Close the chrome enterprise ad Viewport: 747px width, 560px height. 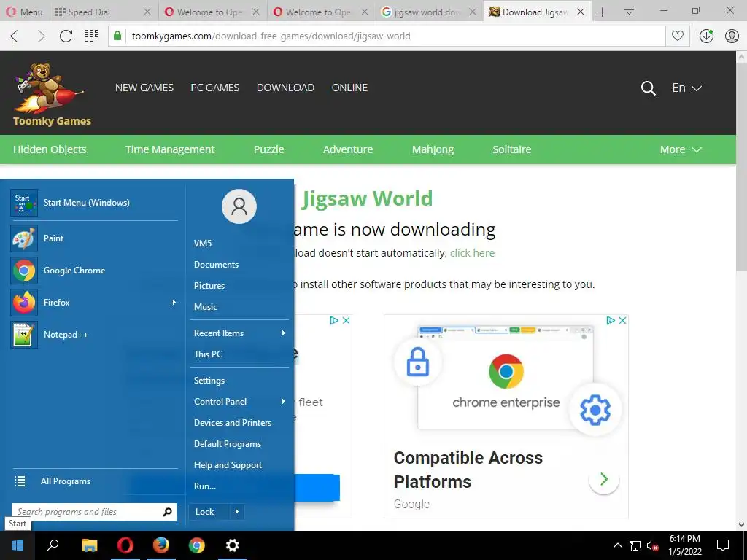pyautogui.click(x=622, y=321)
